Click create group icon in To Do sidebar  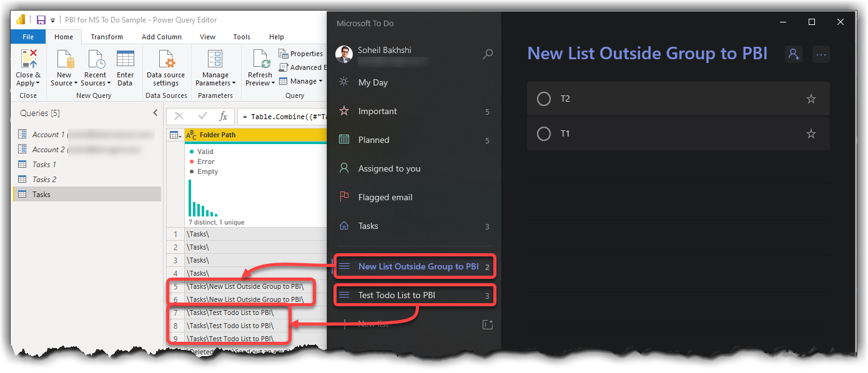pos(488,324)
